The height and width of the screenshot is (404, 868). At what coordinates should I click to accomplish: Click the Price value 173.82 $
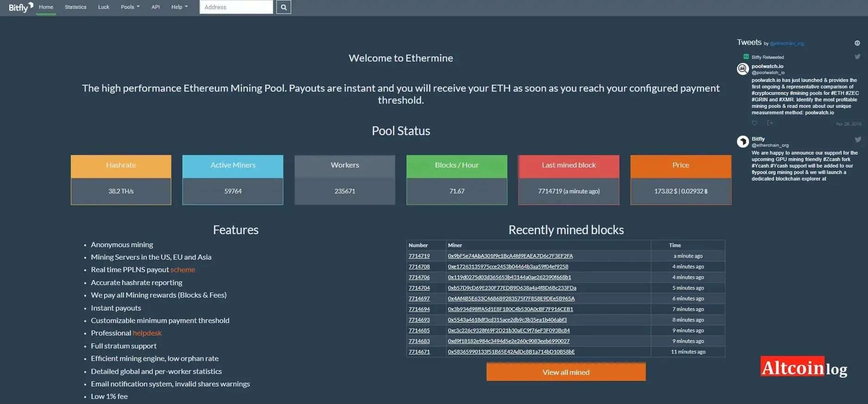coord(666,191)
